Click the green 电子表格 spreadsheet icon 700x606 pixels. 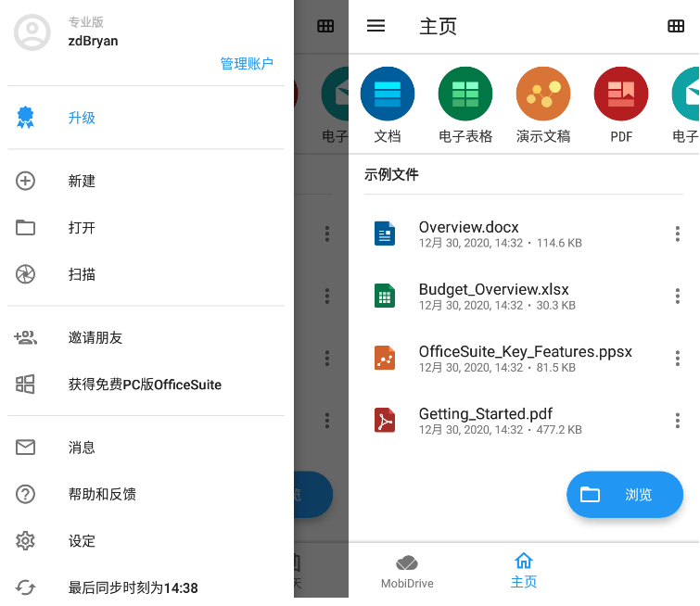(465, 95)
